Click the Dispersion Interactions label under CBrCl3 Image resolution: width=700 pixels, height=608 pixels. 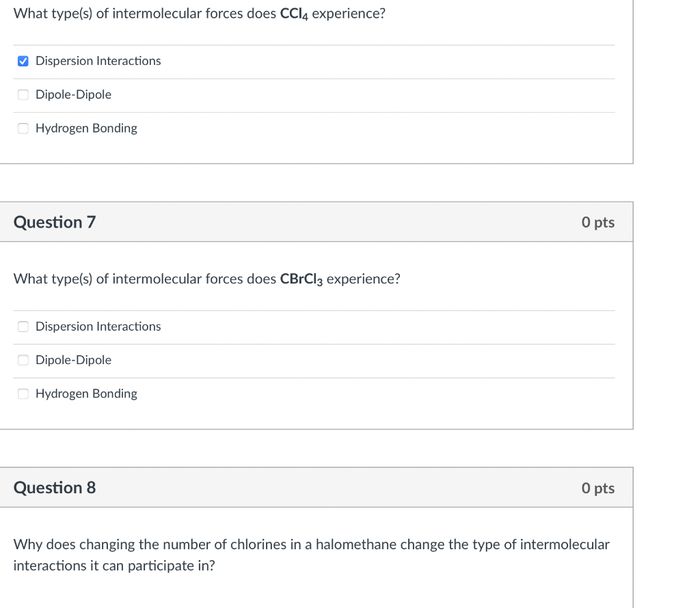point(98,327)
